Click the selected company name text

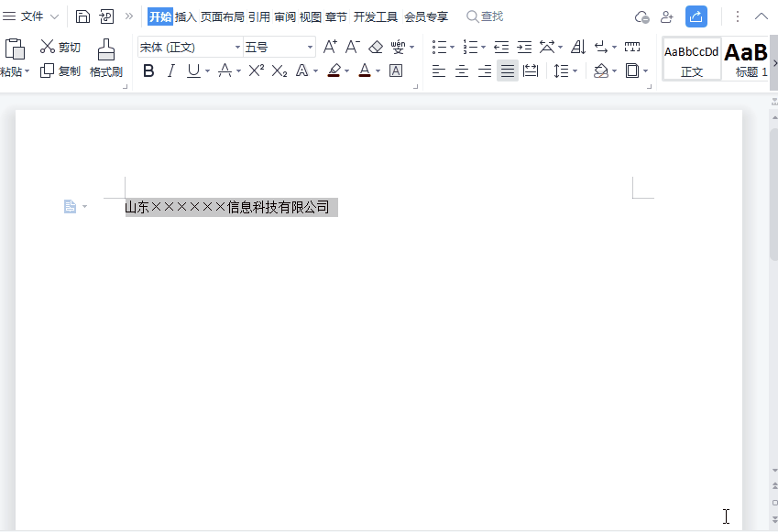tap(227, 207)
